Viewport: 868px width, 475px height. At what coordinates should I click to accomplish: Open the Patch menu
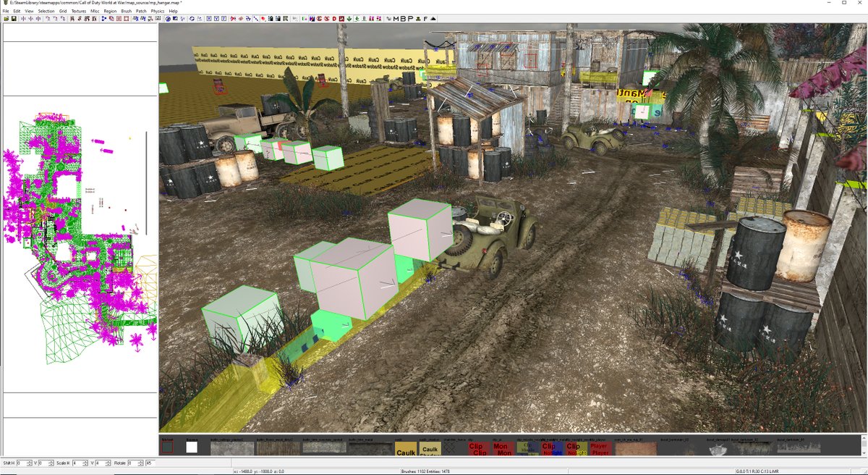pos(142,12)
